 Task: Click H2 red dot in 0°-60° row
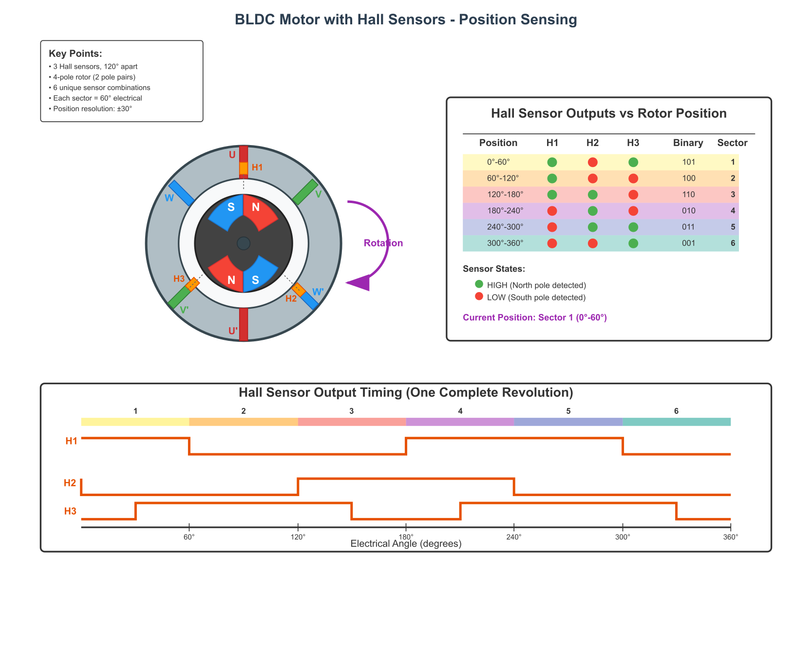[x=593, y=162]
